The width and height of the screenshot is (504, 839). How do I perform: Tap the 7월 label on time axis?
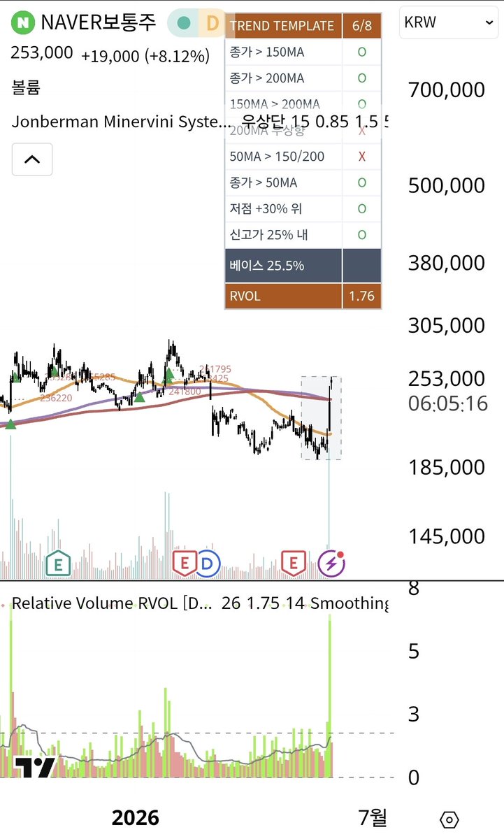tap(372, 817)
